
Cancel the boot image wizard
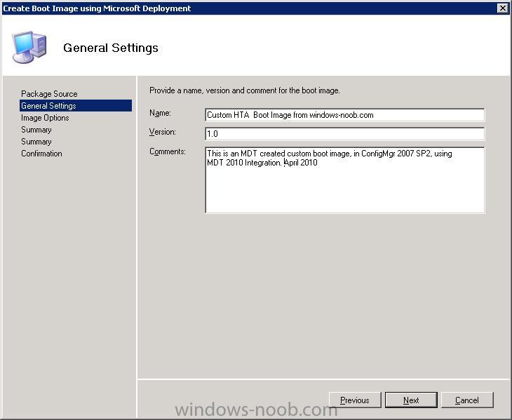[467, 400]
